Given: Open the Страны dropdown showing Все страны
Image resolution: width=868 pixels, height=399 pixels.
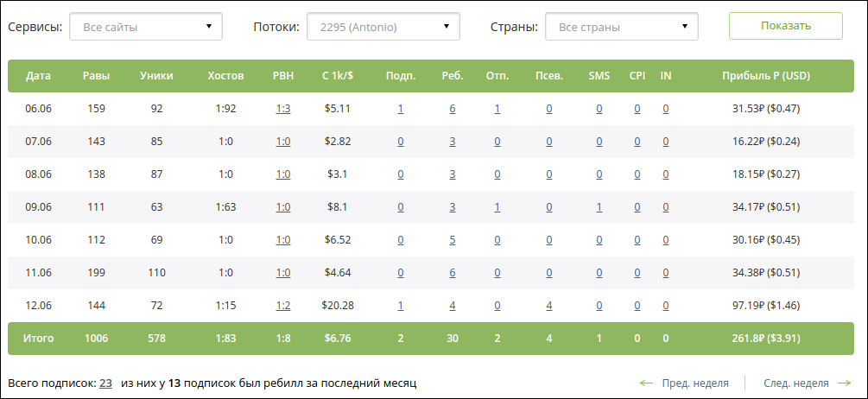Looking at the screenshot, I should [622, 27].
